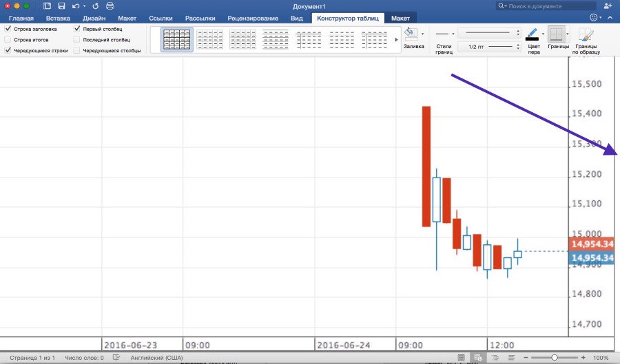Click the Число слов word count
The image size is (620, 364).
point(83,358)
